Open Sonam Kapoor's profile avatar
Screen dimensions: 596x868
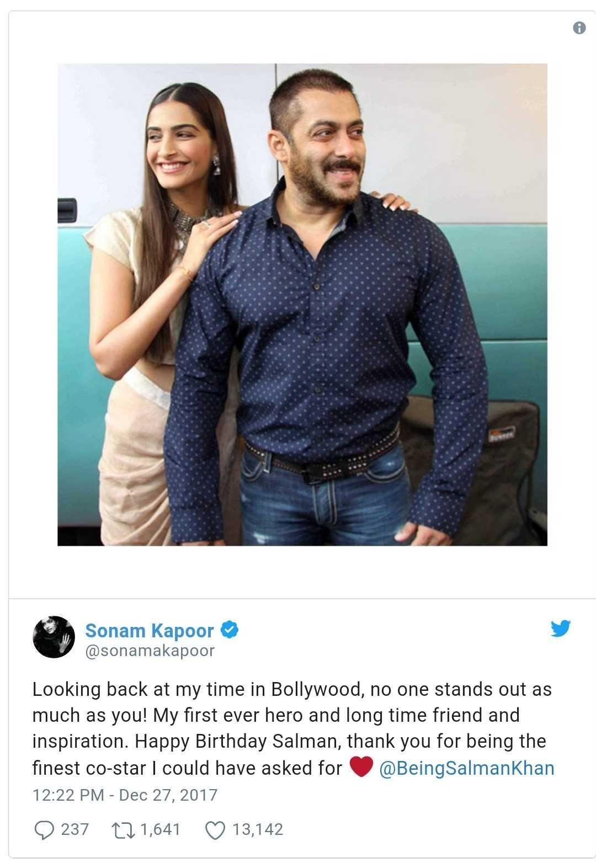[54, 637]
